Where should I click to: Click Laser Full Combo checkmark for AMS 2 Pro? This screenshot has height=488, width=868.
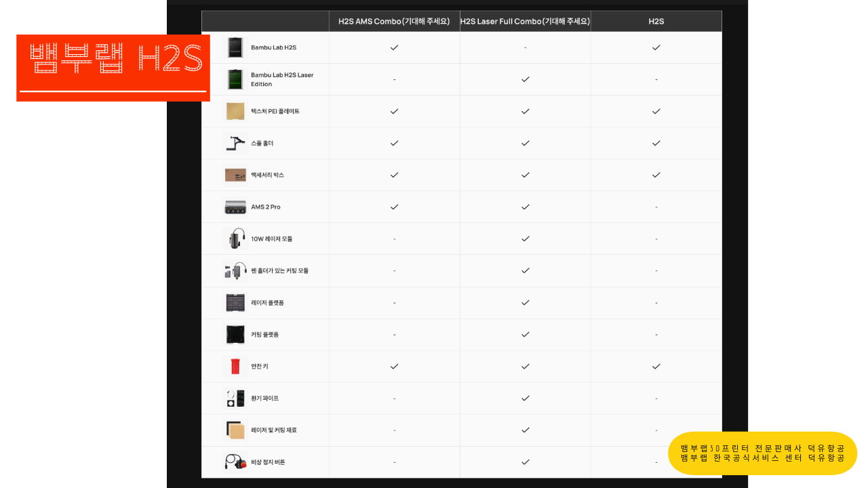525,207
